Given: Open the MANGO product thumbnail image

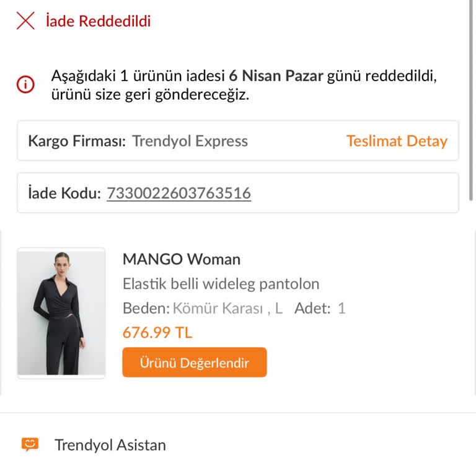Looking at the screenshot, I should click(61, 313).
